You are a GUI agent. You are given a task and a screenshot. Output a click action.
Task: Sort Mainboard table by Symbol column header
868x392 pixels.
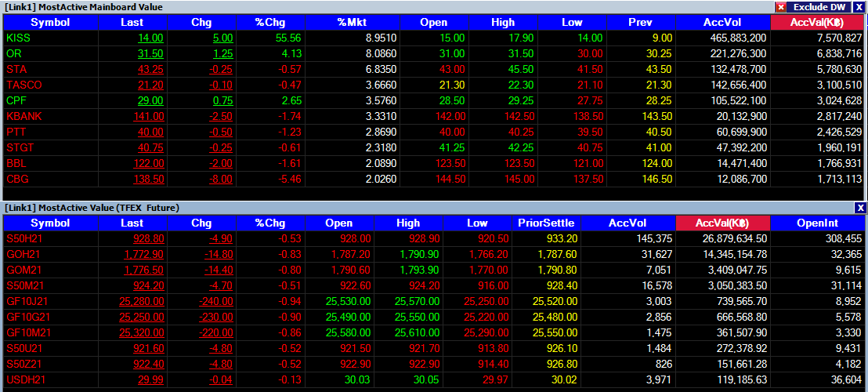[x=50, y=23]
